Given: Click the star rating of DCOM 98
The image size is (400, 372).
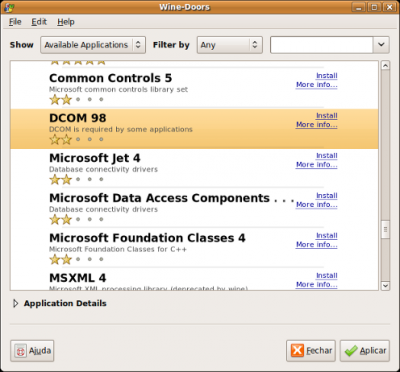Looking at the screenshot, I should [77, 139].
